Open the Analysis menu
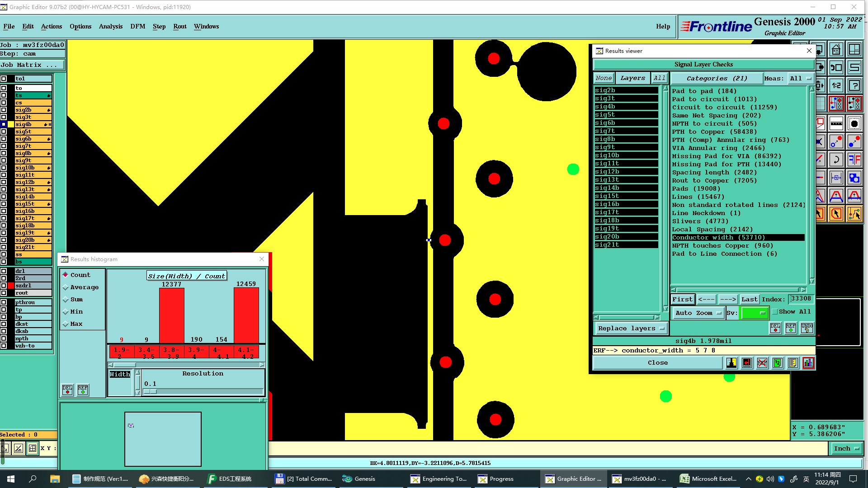The height and width of the screenshot is (488, 868). pyautogui.click(x=111, y=26)
